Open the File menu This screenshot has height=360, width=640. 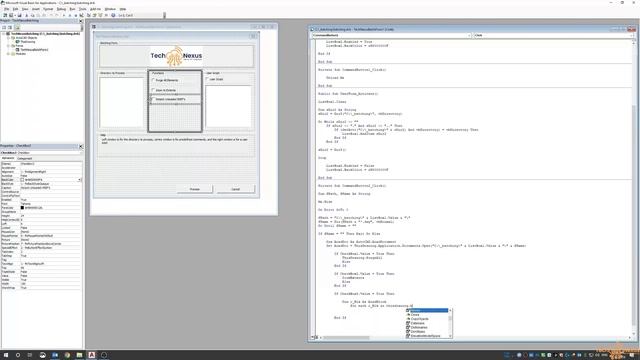point(7,9)
